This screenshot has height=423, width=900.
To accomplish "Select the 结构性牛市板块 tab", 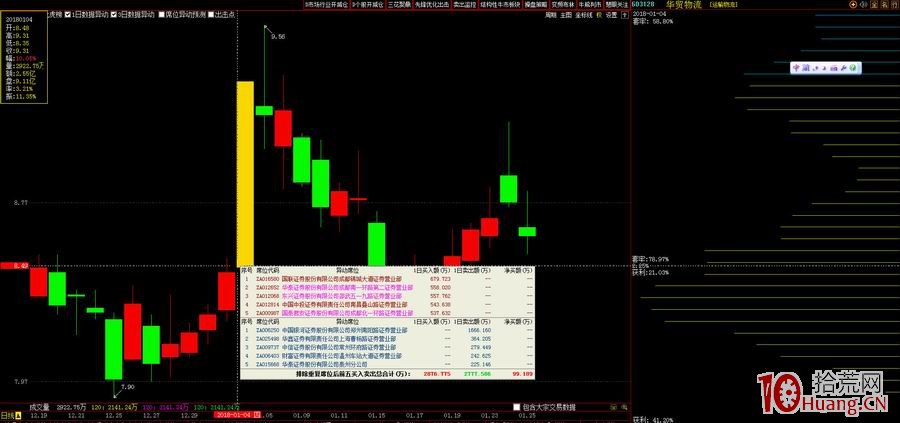I will pos(500,4).
